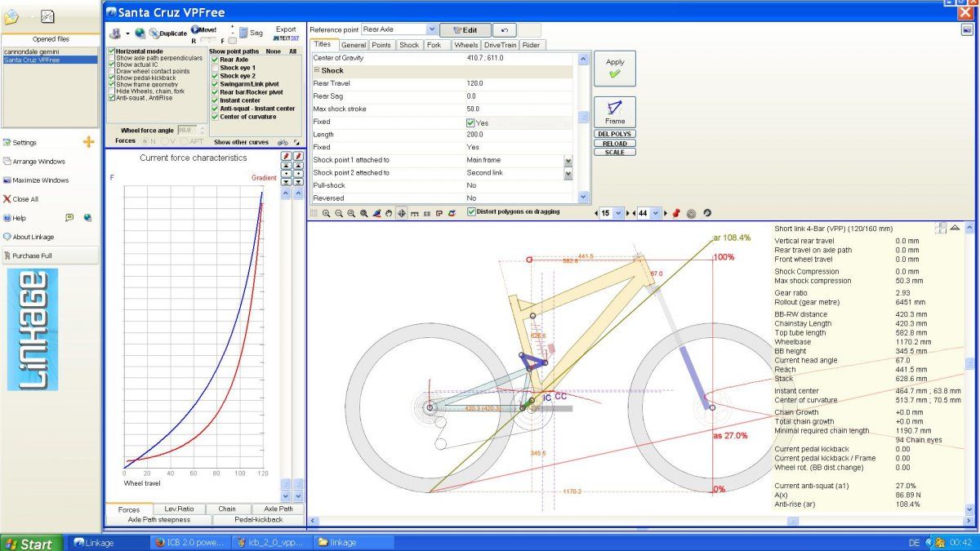Click the Frame polygon icon button
The height and width of the screenshot is (551, 980).
614,112
